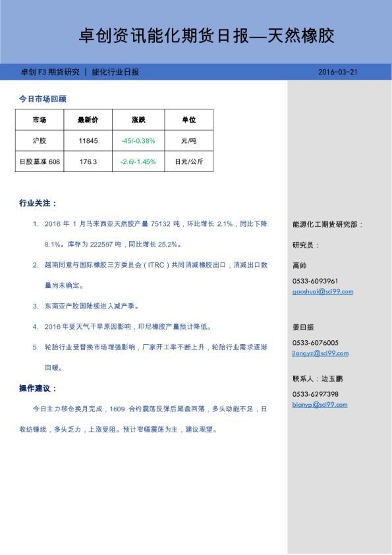The width and height of the screenshot is (392, 555).
Task: Click the line 收纺锤线，多头乏力，上涨受阻
Action: [119, 429]
